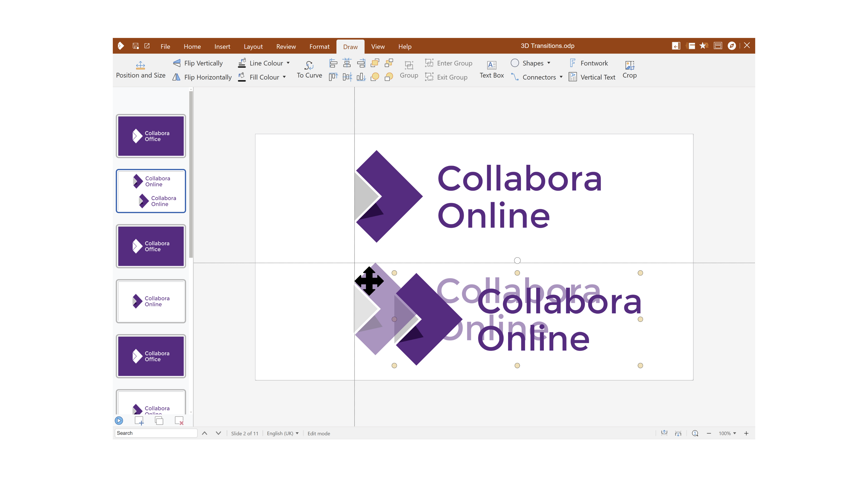Align selected objects to the left
Viewport: 868px width, 488px height.
(x=333, y=63)
